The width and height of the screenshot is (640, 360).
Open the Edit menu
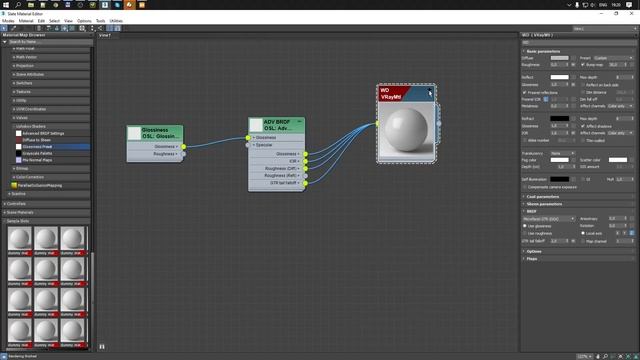click(x=41, y=21)
